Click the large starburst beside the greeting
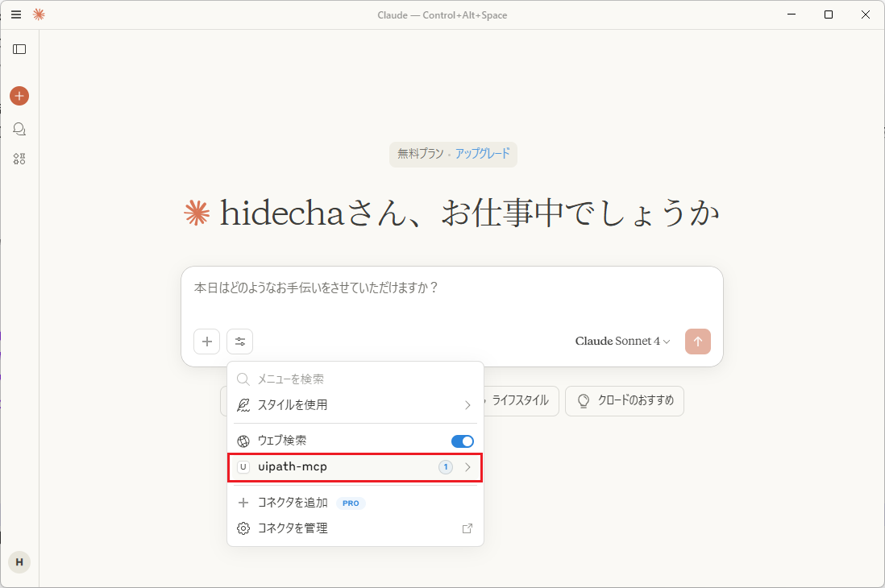Image resolution: width=885 pixels, height=588 pixels. [x=197, y=213]
